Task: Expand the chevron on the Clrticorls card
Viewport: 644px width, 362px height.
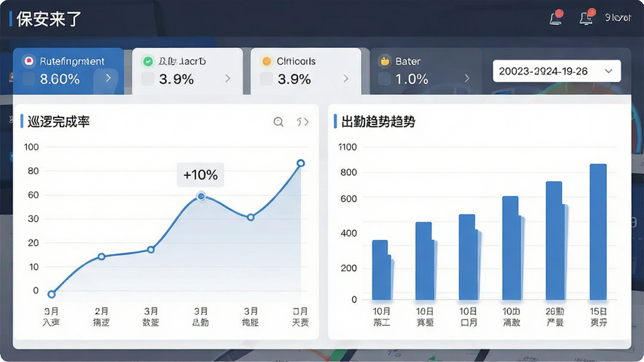Action: pos(346,79)
